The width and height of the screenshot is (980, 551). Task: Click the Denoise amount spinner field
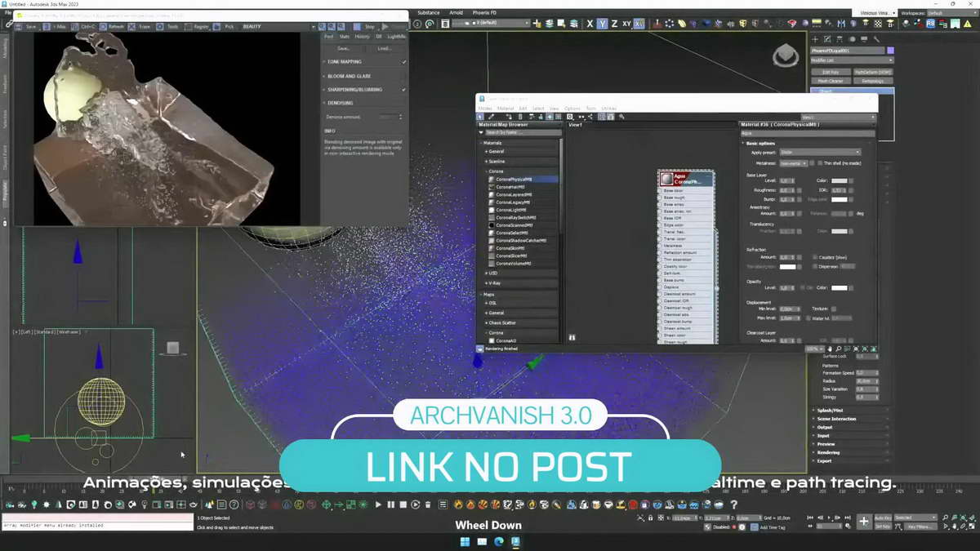(x=390, y=117)
